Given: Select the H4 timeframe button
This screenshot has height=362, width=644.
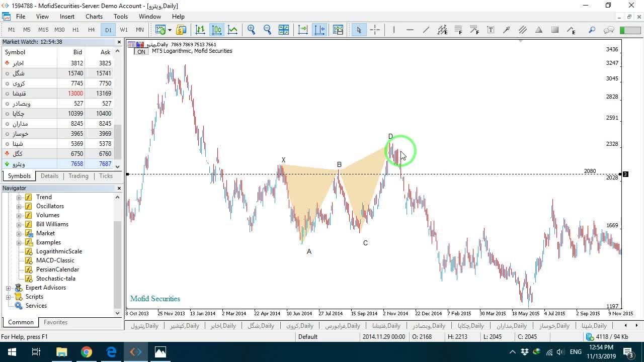Looking at the screenshot, I should point(92,30).
